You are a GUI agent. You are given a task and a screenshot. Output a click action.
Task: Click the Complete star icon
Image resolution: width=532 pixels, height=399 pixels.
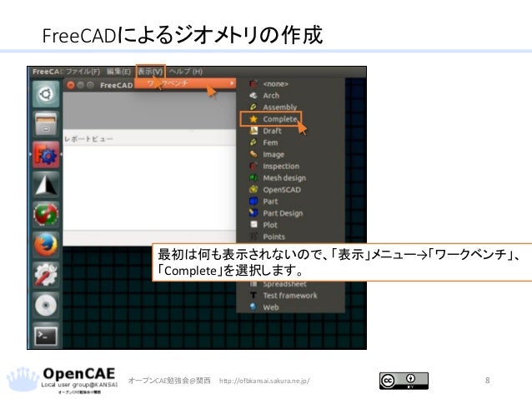point(253,119)
